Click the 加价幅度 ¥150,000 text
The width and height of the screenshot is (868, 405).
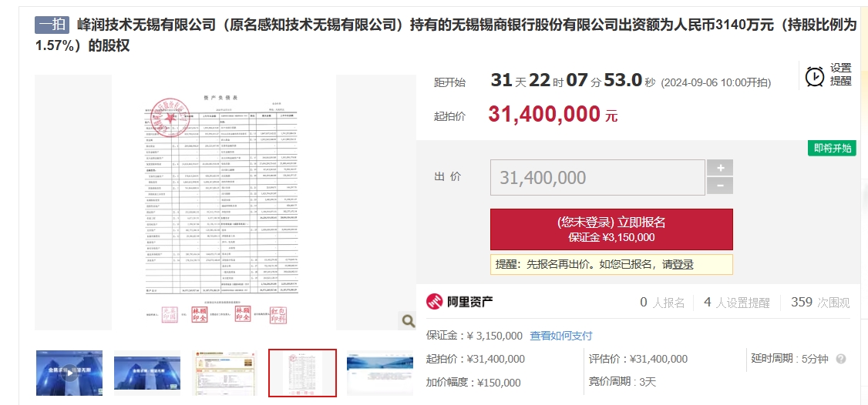pos(473,383)
